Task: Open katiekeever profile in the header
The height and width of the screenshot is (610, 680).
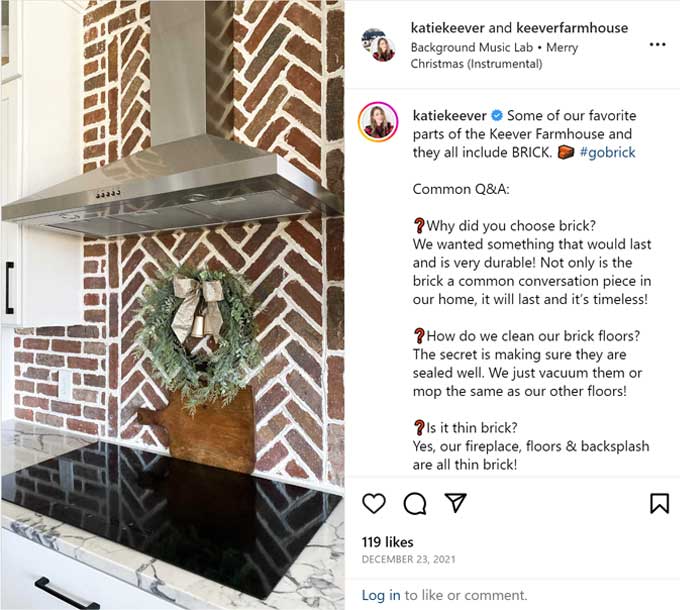Action: [447, 28]
